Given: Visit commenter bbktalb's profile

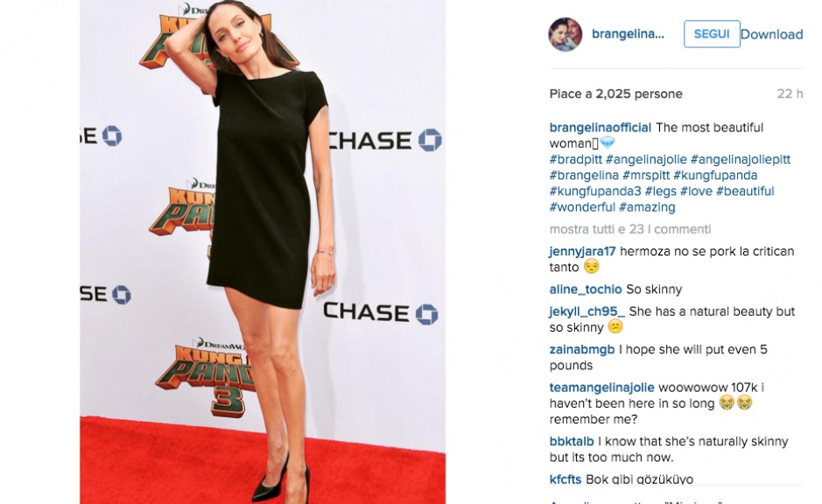Looking at the screenshot, I should pos(572,442).
